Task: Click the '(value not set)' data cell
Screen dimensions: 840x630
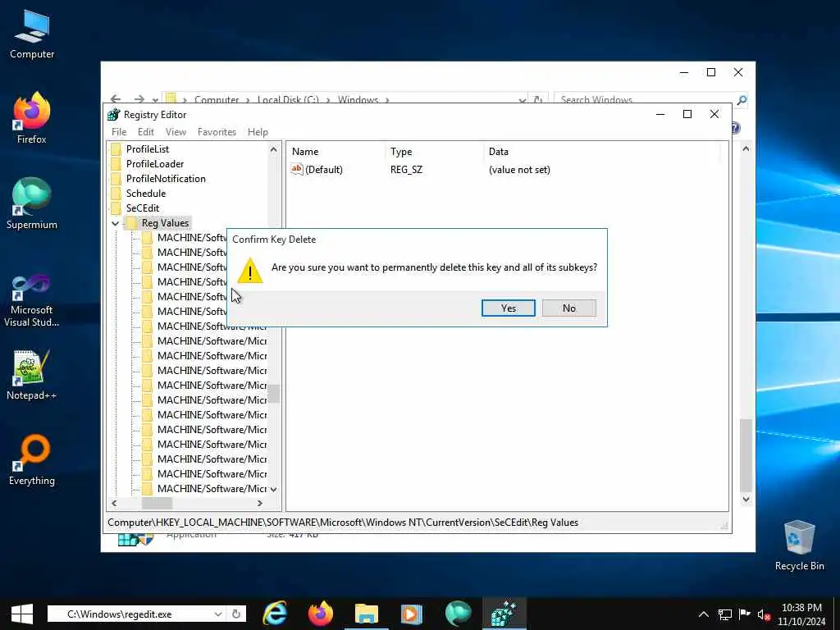Action: (x=519, y=170)
